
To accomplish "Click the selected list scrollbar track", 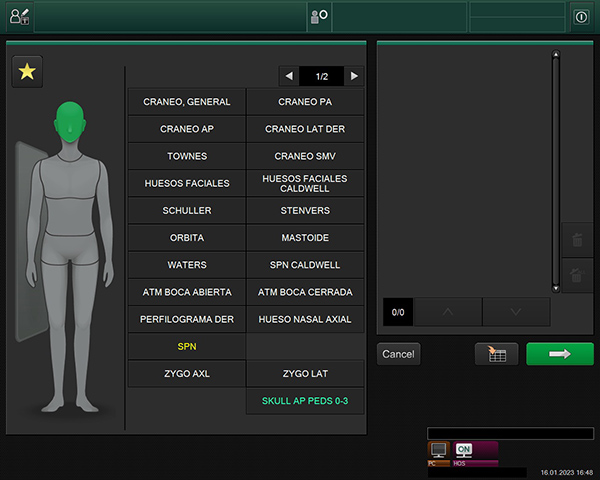I will [556, 171].
